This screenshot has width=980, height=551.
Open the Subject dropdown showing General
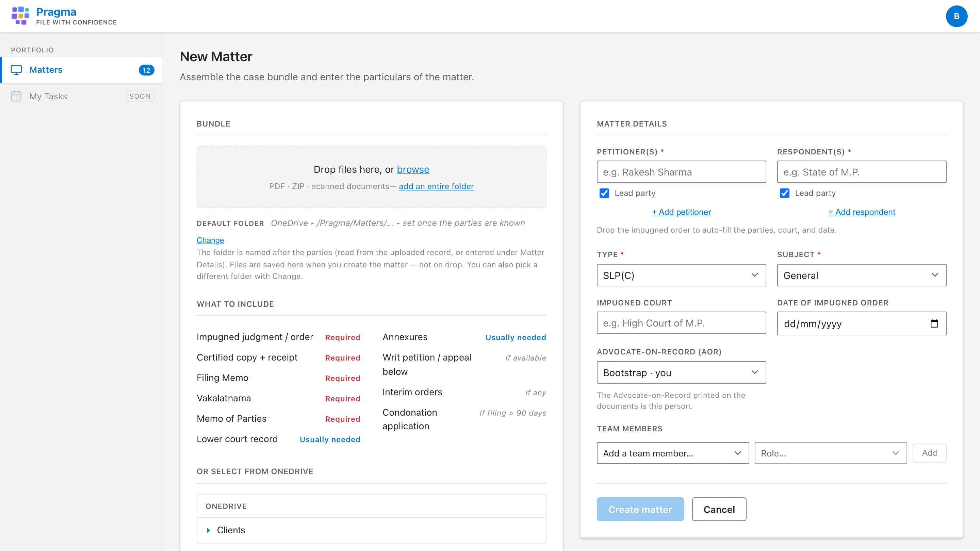pos(861,275)
